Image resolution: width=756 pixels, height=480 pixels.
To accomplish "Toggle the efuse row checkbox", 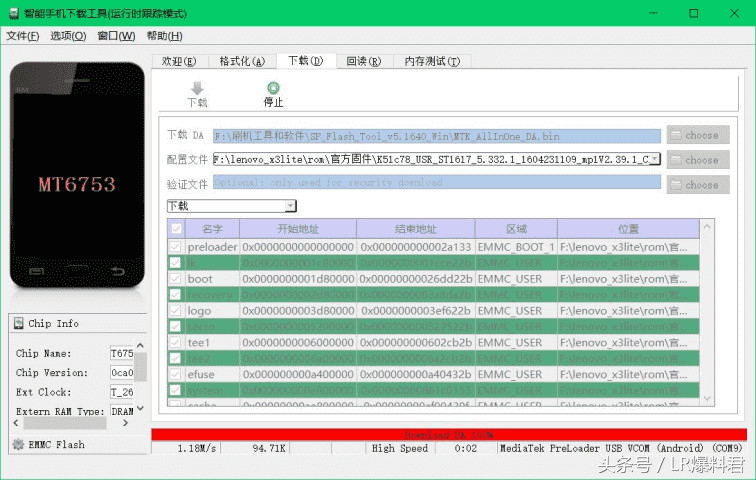I will coord(175,374).
